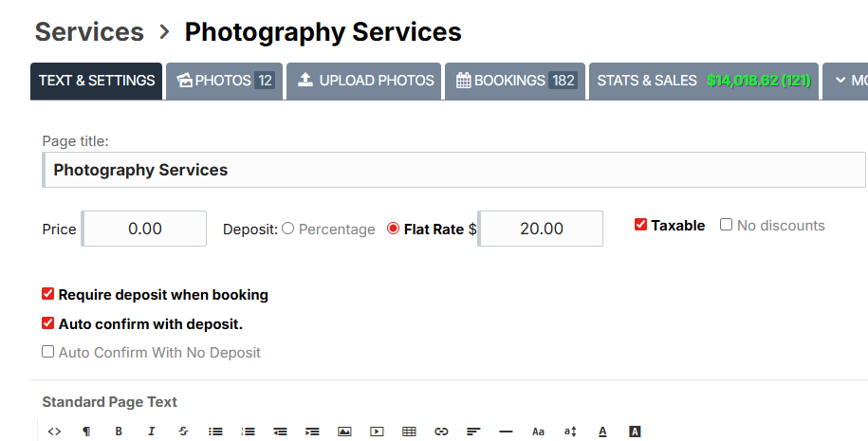
Task: Open the text color picker
Action: click(x=602, y=431)
